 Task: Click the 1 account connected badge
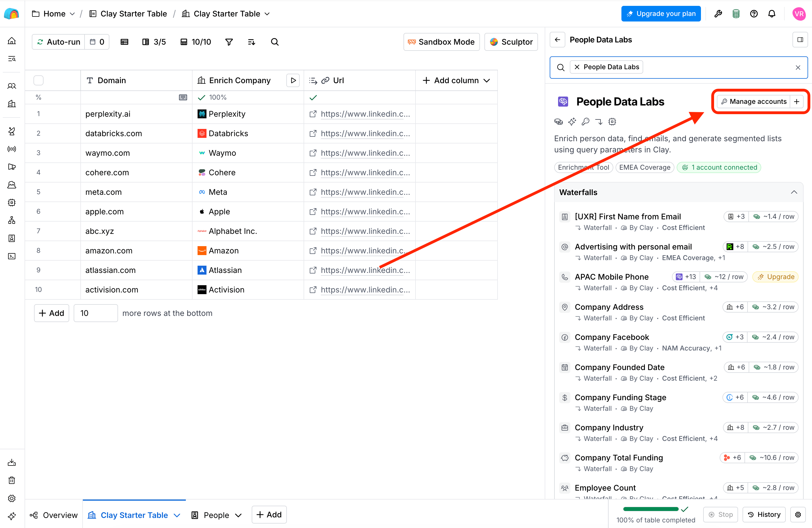coord(719,167)
